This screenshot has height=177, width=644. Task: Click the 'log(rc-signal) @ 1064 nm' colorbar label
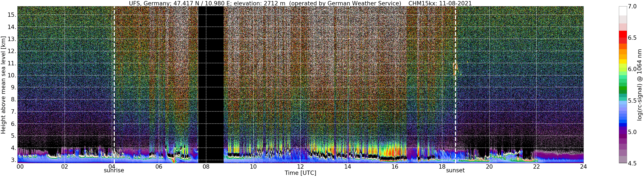coord(640,85)
